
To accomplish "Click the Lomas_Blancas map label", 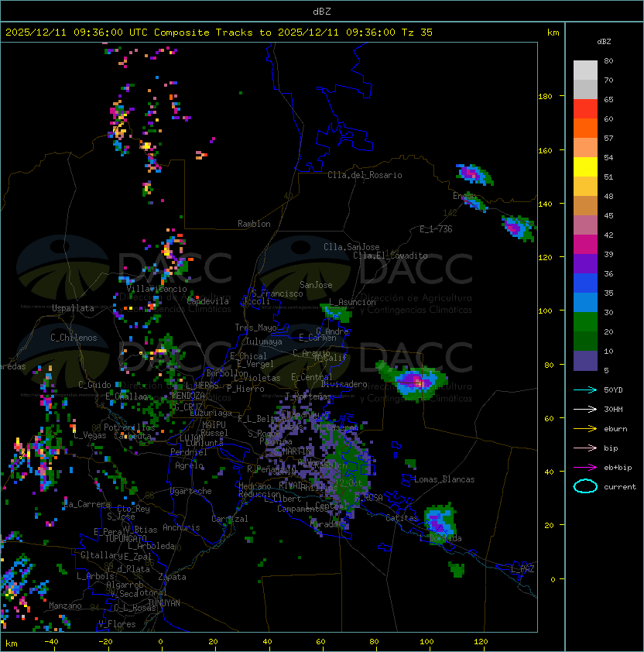I will tap(444, 479).
